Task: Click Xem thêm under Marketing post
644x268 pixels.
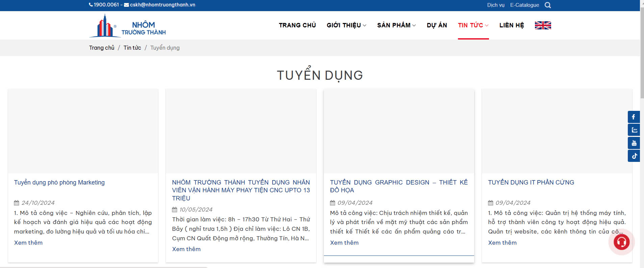Action: [28, 243]
